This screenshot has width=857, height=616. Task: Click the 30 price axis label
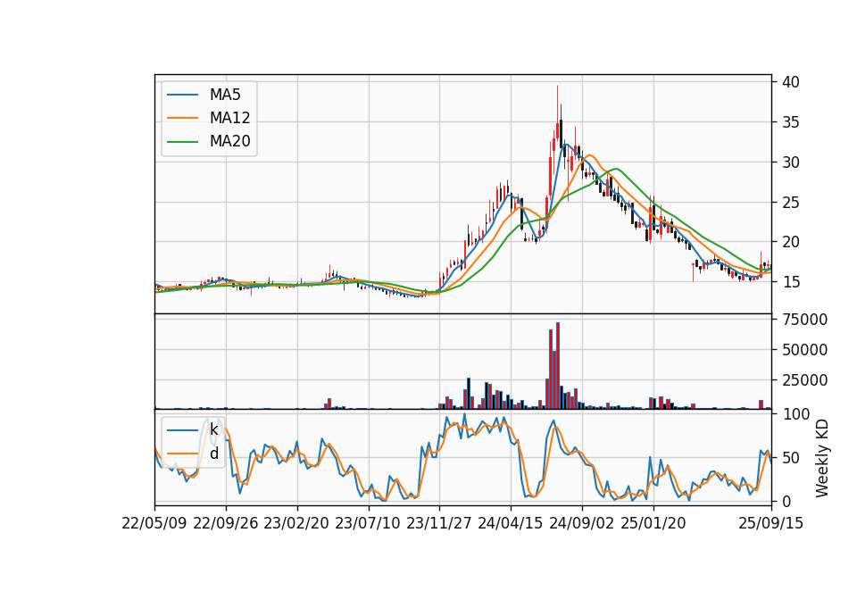point(790,162)
